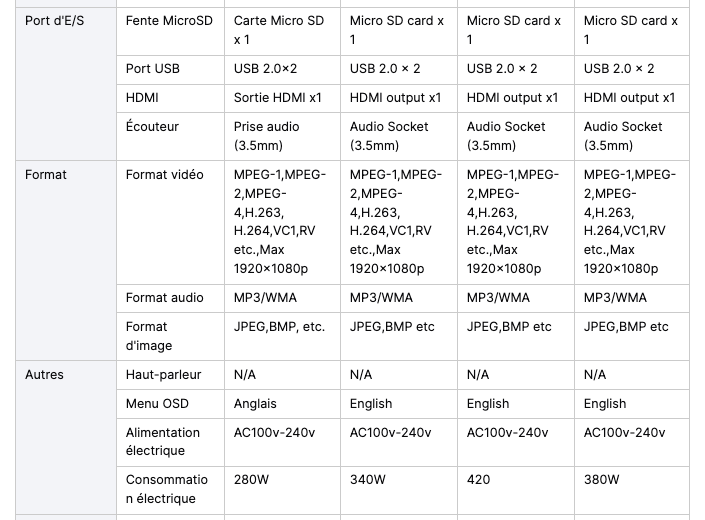The image size is (705, 520).
Task: Select the "Haut-parleur" row label
Action: [163, 375]
